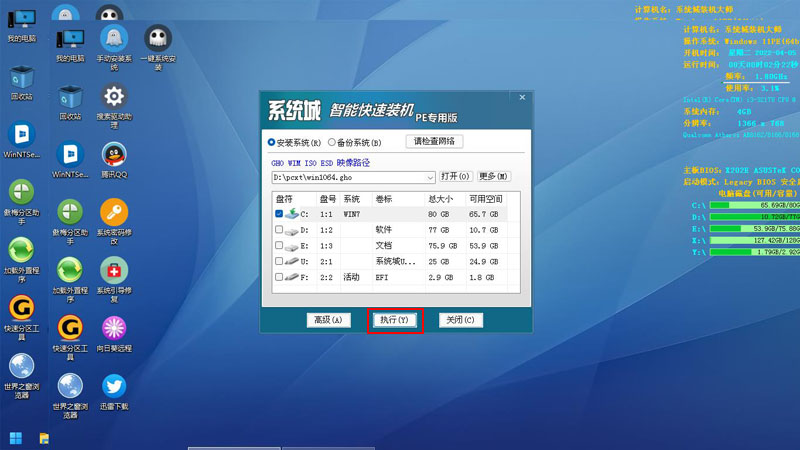The image size is (800, 450).
Task: Close the 系统城 installer dialog
Action: click(x=522, y=97)
